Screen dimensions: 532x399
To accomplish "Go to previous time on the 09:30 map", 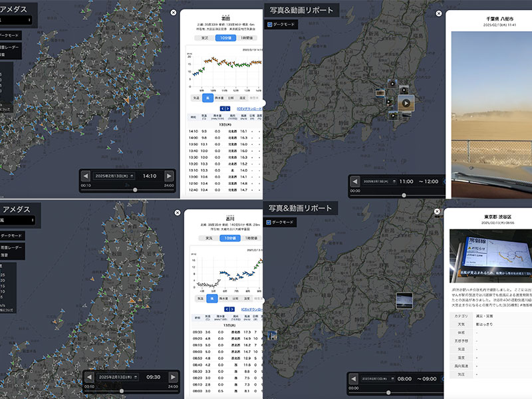I will coord(89,376).
